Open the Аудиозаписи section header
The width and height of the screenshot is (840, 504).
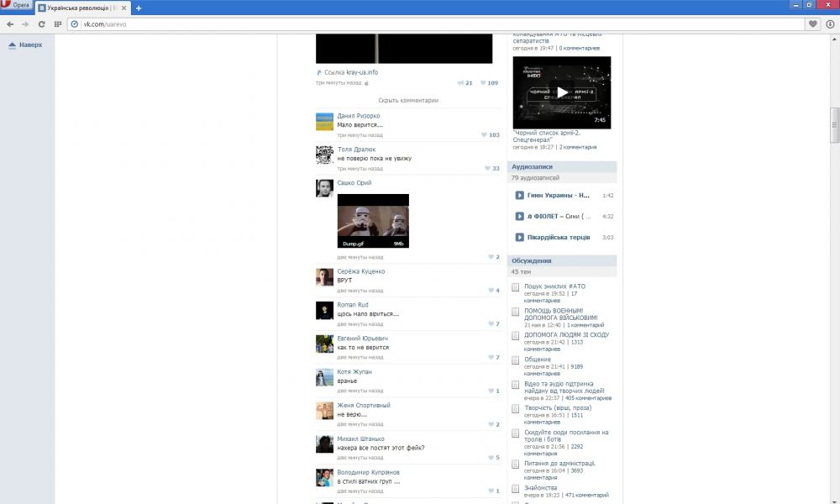click(562, 166)
